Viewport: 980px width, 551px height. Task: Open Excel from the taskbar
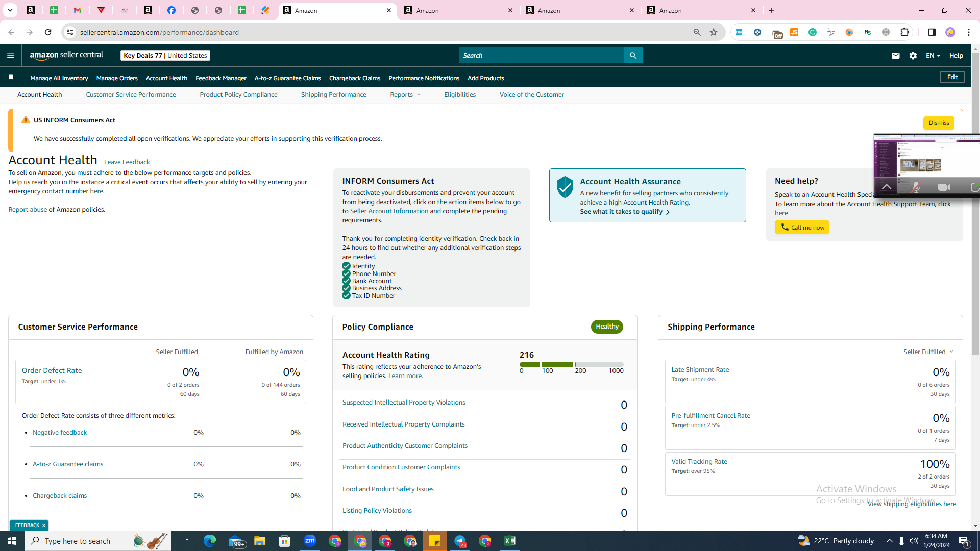(x=510, y=541)
